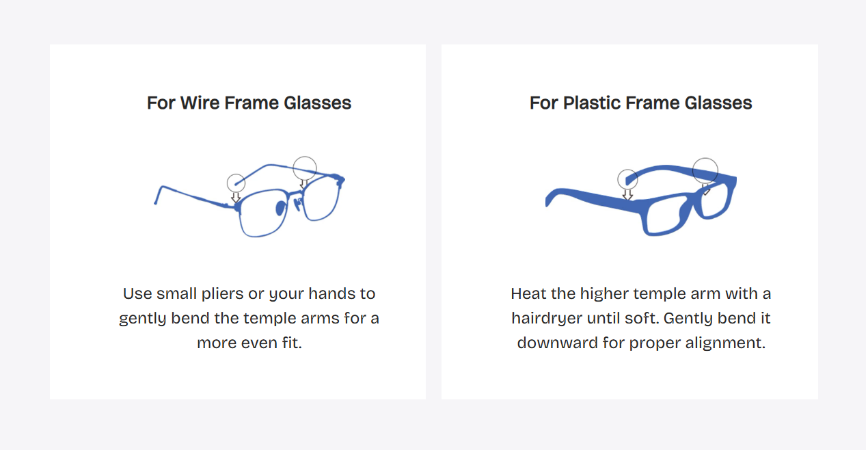Click down arrow below large wire-frame circle
Viewport: 868px width, 450px height.
[x=304, y=185]
